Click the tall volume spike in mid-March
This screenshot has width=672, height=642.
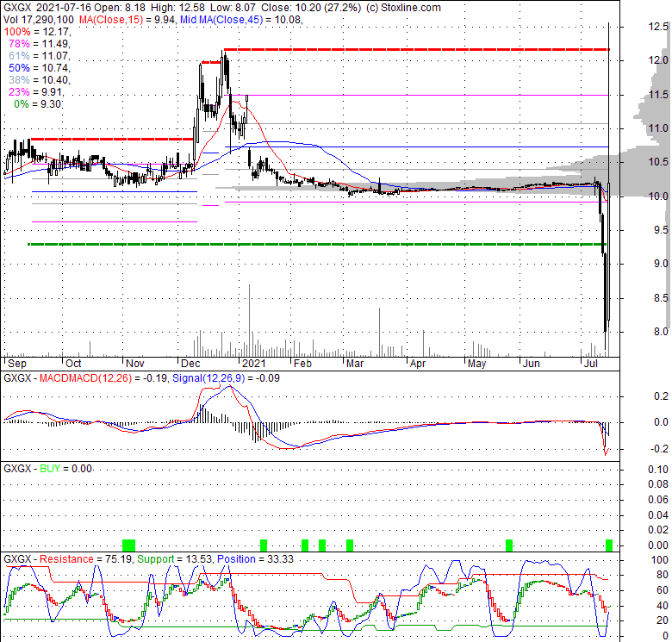click(x=379, y=332)
